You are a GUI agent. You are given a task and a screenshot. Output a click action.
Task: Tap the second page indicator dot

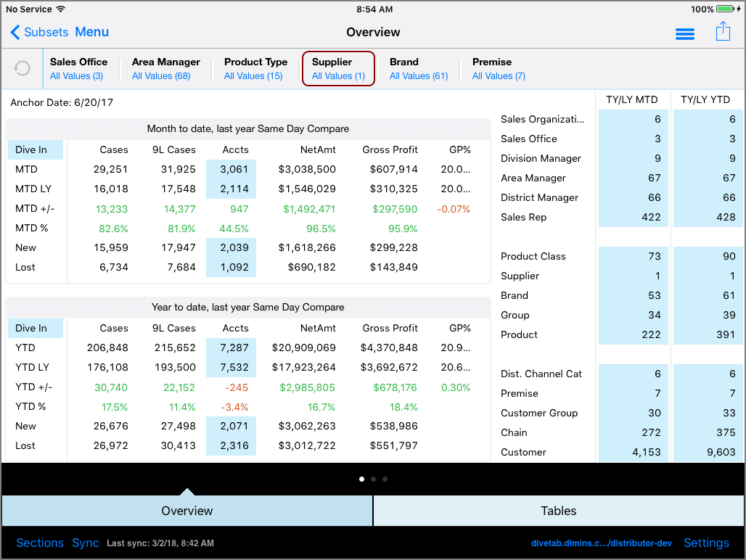coord(373,479)
